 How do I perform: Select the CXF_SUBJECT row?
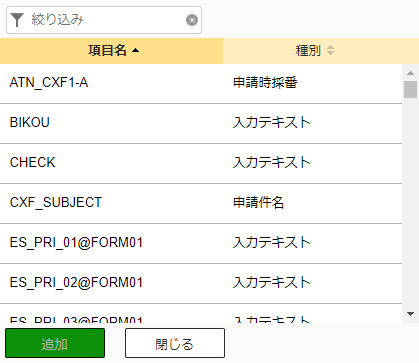click(201, 203)
